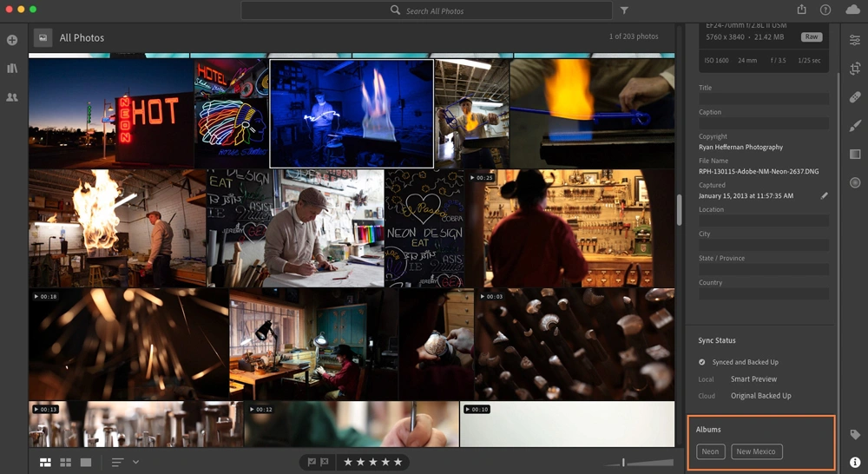Switch to square grid view
The height and width of the screenshot is (474, 868).
click(x=65, y=463)
